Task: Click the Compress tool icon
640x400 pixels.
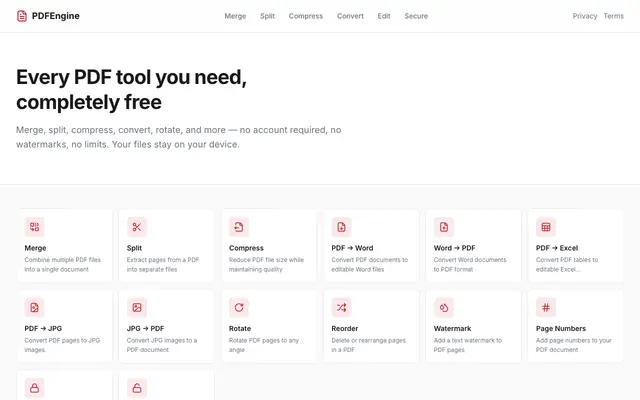Action: point(239,227)
